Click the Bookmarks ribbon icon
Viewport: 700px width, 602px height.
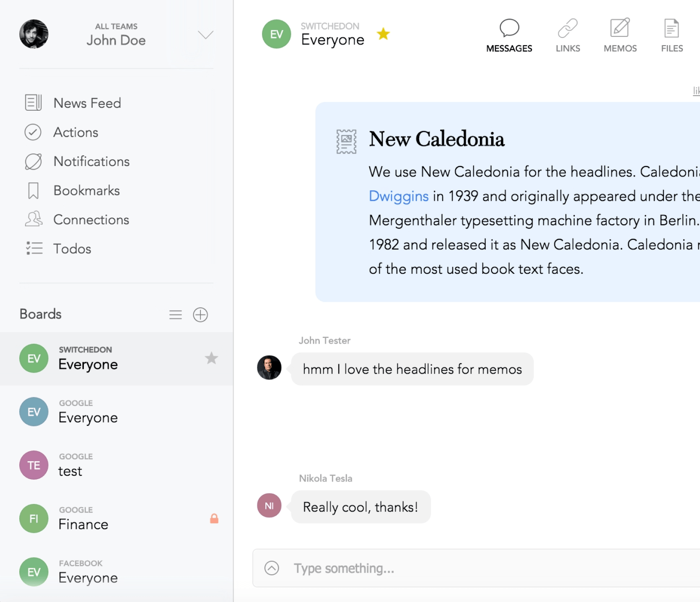coord(33,191)
